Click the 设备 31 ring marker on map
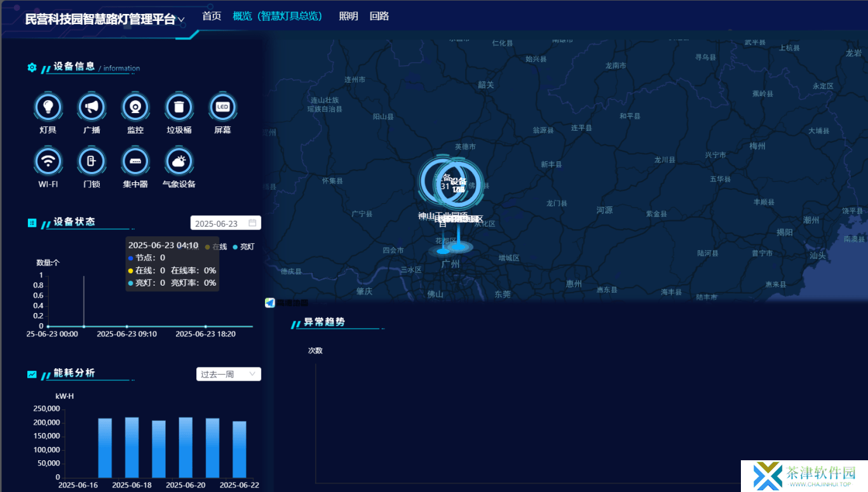Viewport: 868px width, 492px height. (x=444, y=182)
